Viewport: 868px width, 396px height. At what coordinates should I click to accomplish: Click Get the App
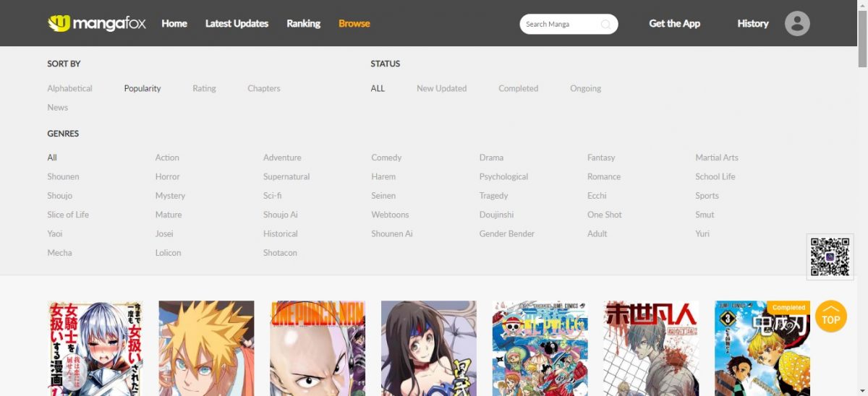(674, 23)
